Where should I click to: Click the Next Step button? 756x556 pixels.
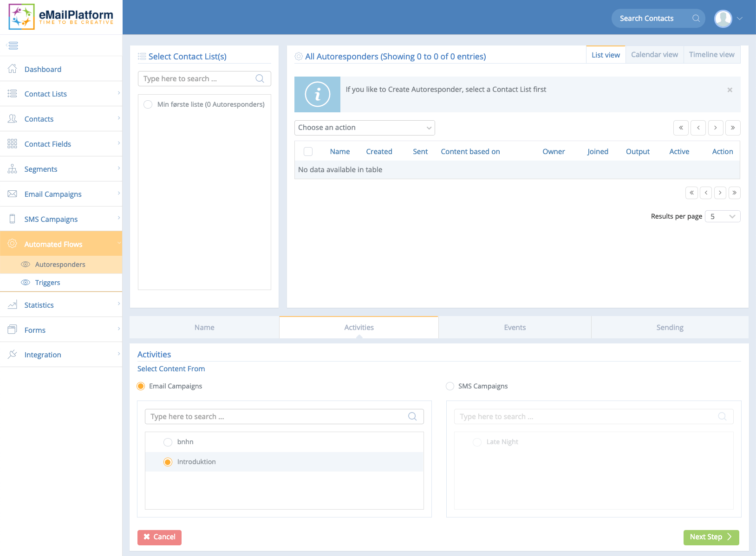tap(710, 537)
